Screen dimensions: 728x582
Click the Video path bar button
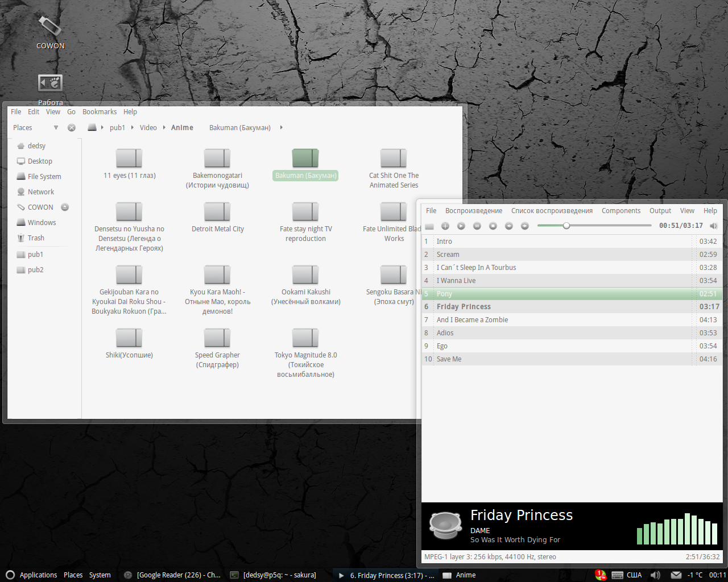(148, 128)
